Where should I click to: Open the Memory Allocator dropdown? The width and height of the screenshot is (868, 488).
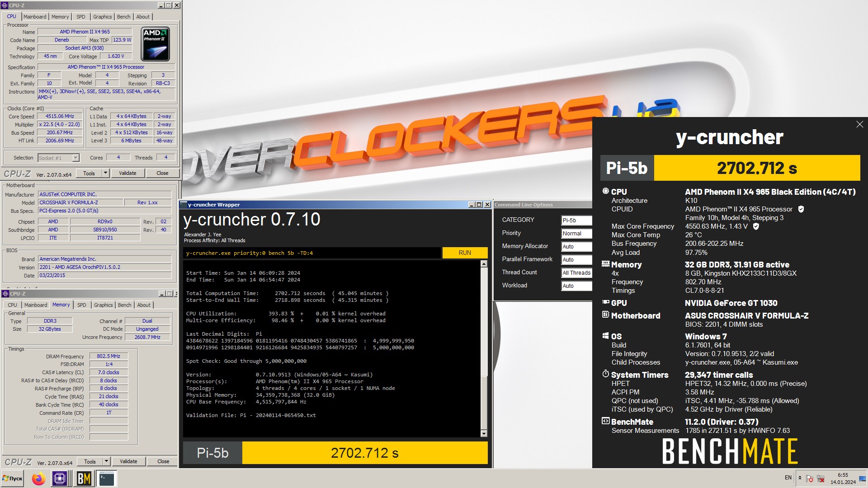coord(576,247)
